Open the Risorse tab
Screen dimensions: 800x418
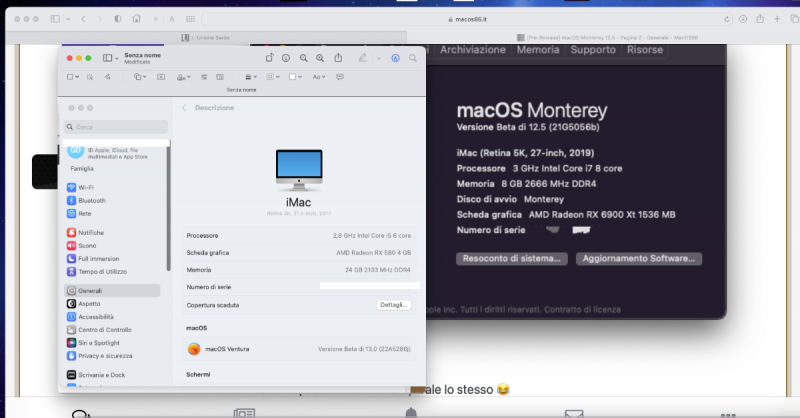[x=645, y=50]
